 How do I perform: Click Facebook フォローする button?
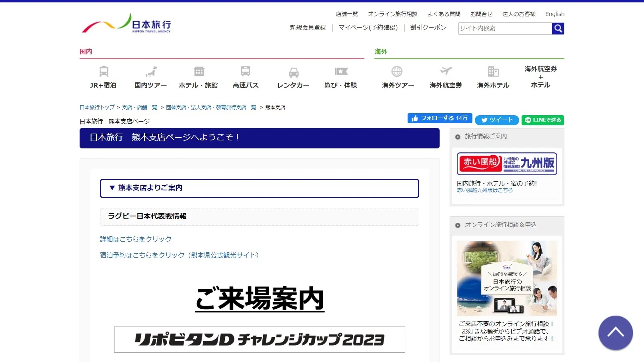(x=440, y=118)
